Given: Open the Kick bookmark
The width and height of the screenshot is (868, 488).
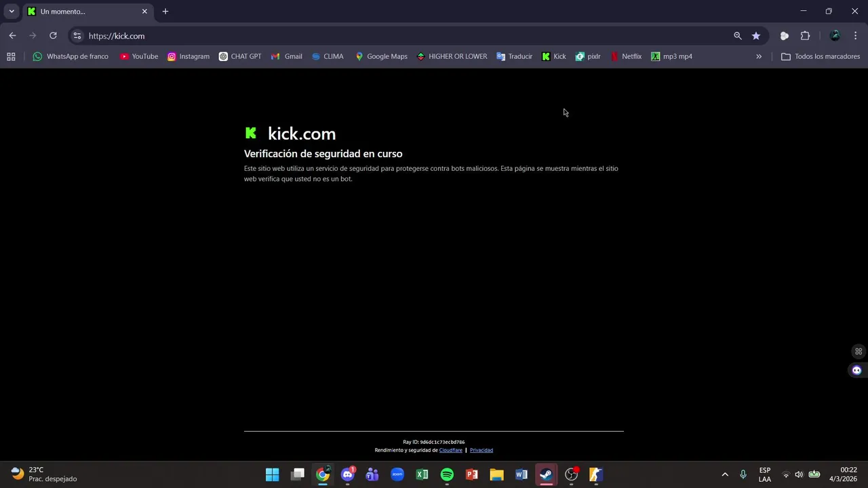Looking at the screenshot, I should point(553,56).
